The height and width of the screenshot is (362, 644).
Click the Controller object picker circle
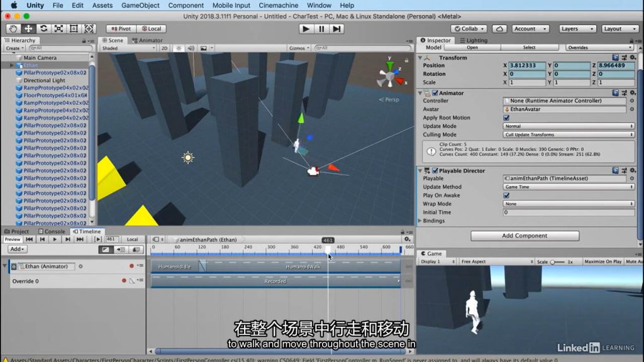tap(632, 101)
